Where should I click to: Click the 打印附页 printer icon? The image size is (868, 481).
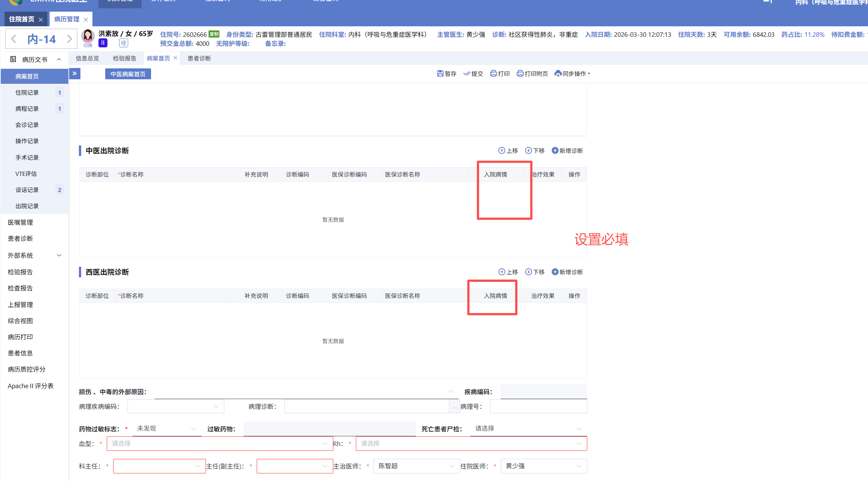pos(520,74)
